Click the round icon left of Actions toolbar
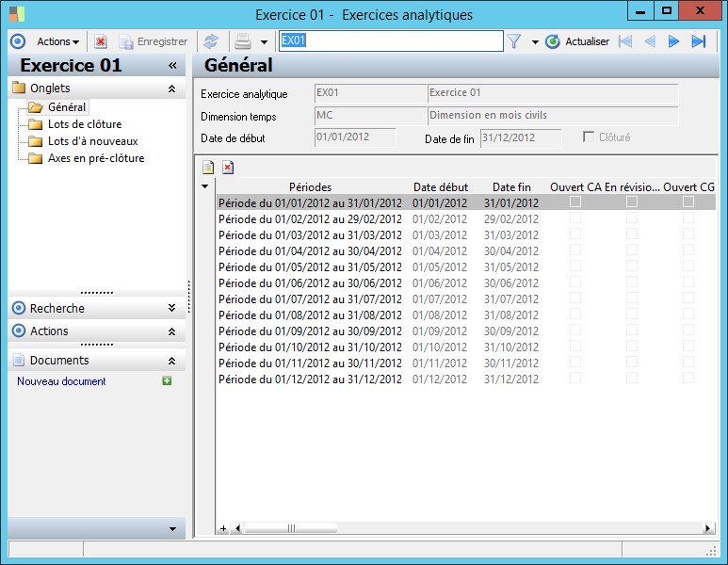The image size is (728, 565). [x=18, y=41]
